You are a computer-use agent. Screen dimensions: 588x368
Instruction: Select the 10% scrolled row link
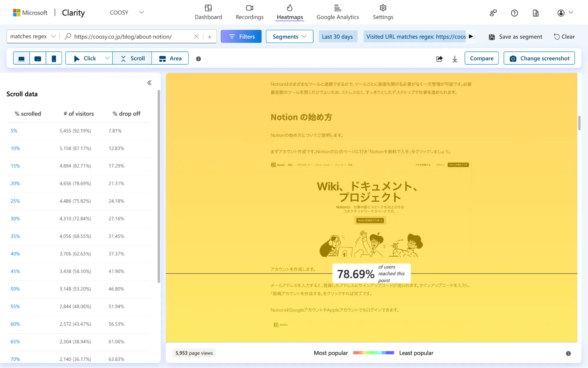[x=15, y=148]
